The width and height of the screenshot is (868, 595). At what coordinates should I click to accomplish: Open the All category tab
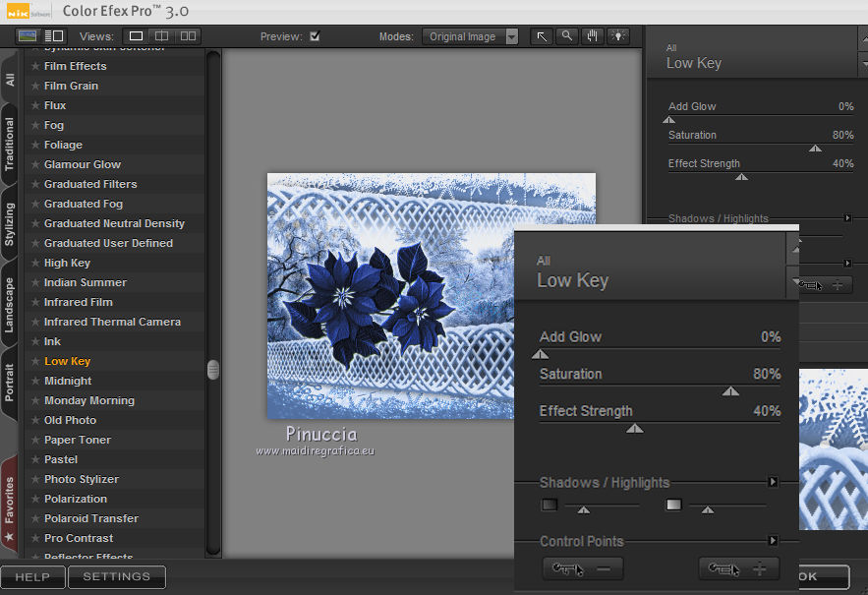[x=10, y=80]
